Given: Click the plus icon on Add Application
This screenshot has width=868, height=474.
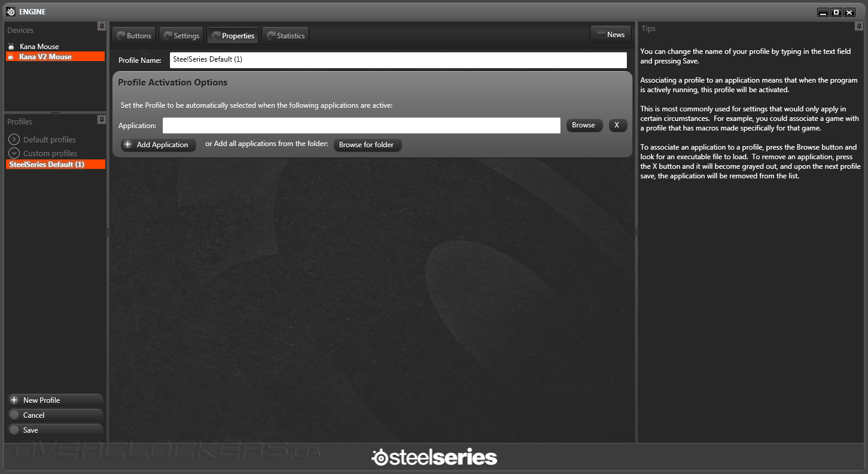Looking at the screenshot, I should 127,144.
